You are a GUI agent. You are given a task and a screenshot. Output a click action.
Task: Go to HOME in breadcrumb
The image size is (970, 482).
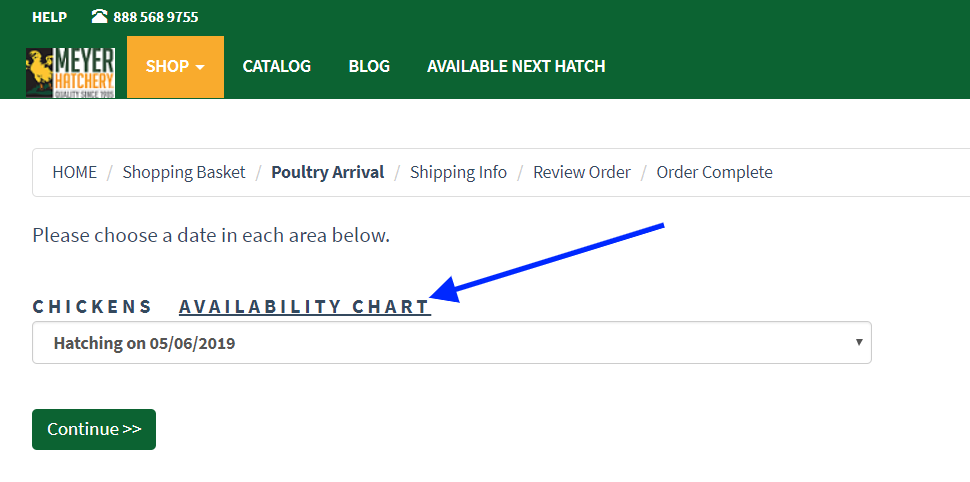tap(75, 172)
